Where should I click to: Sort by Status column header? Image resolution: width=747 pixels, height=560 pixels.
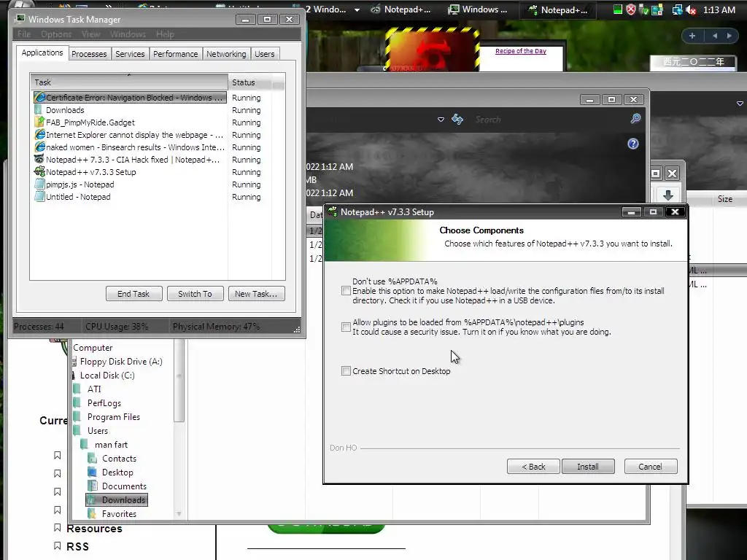pos(250,82)
